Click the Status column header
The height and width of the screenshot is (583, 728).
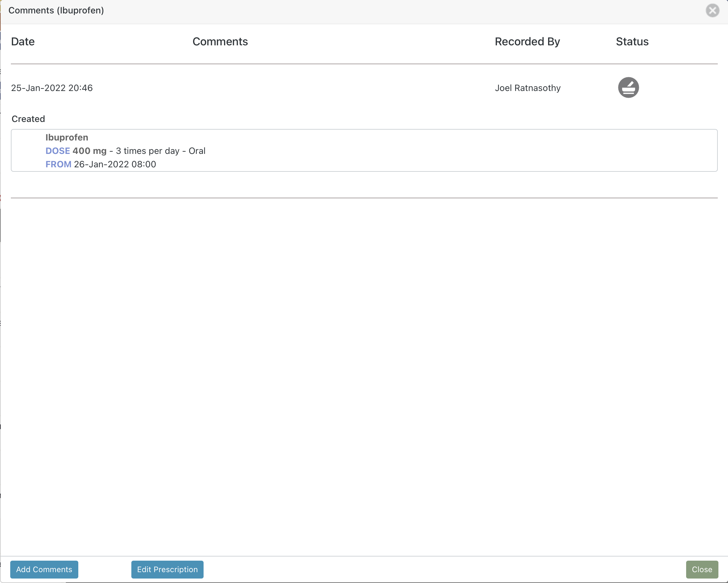point(632,42)
